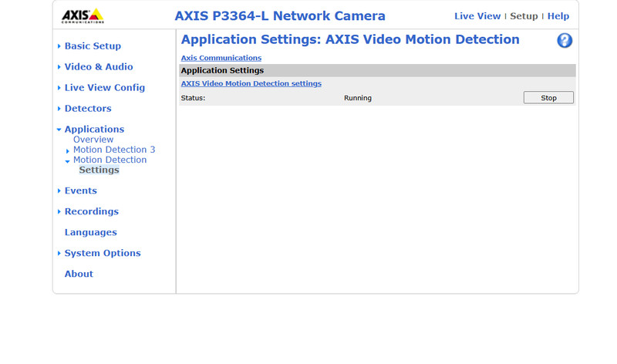This screenshot has width=617, height=364.
Task: Expand the System Options arrow
Action: point(59,254)
